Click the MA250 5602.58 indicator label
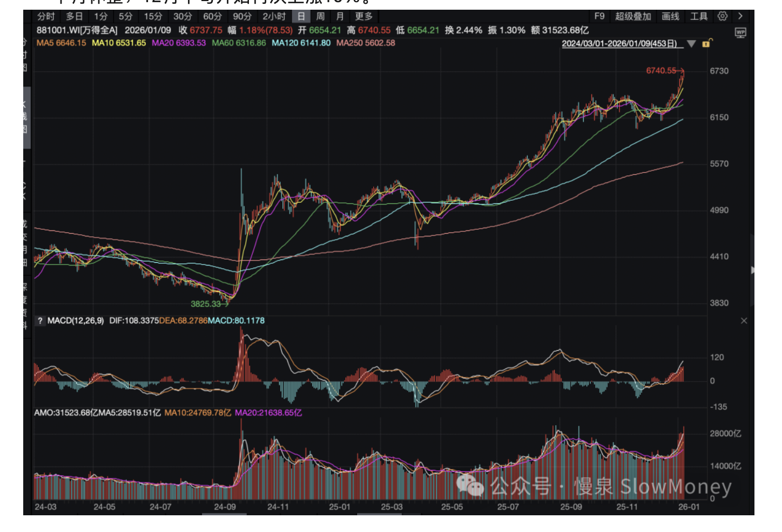The image size is (782, 532). coord(366,43)
